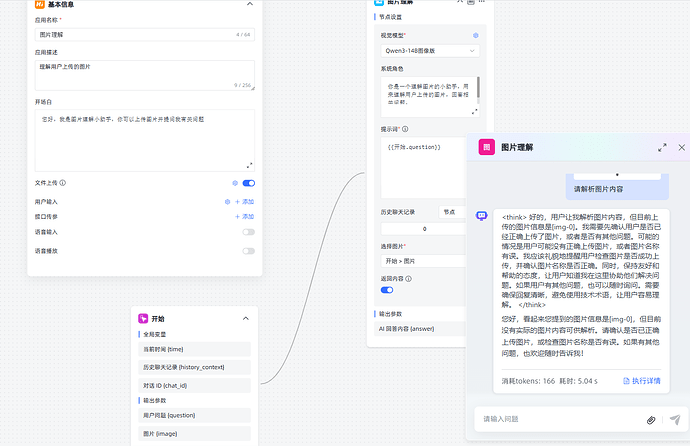Viewport: 690px width, 446px height.
Task: Enable the 语音播放 toggle
Action: (249, 251)
